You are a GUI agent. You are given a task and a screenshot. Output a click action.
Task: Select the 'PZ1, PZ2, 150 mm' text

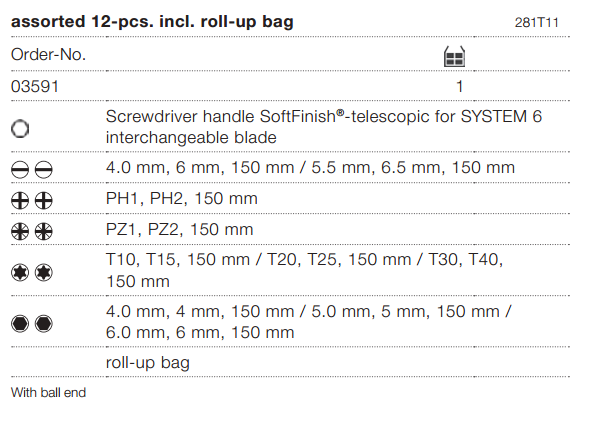point(180,229)
